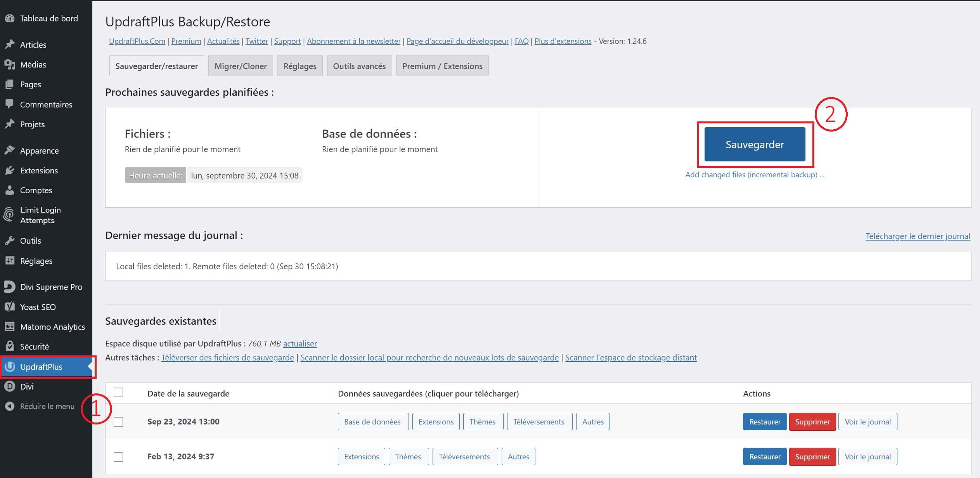Click the Apparence paintbrush icon
980x478 pixels.
coord(10,151)
